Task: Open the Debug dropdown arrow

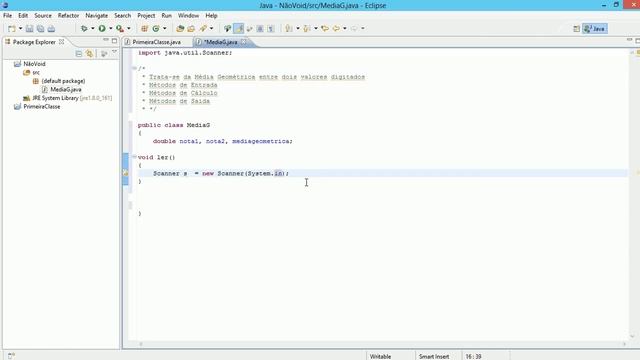Action: (x=93, y=29)
